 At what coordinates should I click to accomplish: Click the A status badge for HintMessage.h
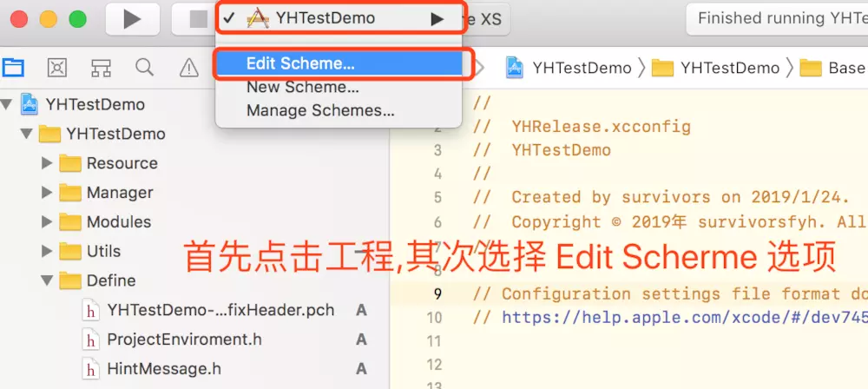tap(361, 368)
